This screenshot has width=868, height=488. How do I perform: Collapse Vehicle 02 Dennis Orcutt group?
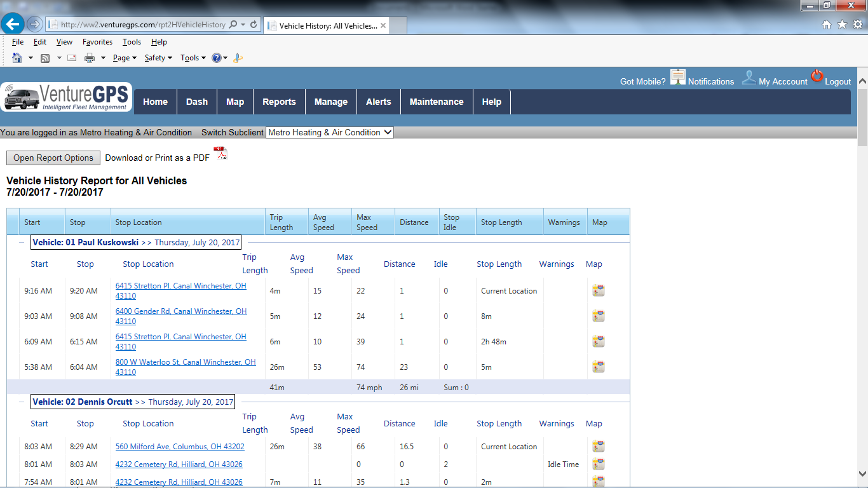coord(22,402)
